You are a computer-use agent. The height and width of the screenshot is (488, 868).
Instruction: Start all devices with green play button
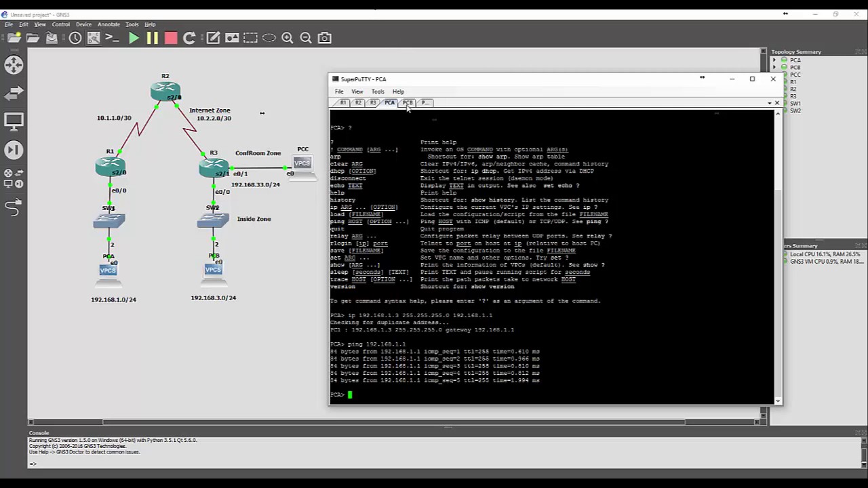134,39
